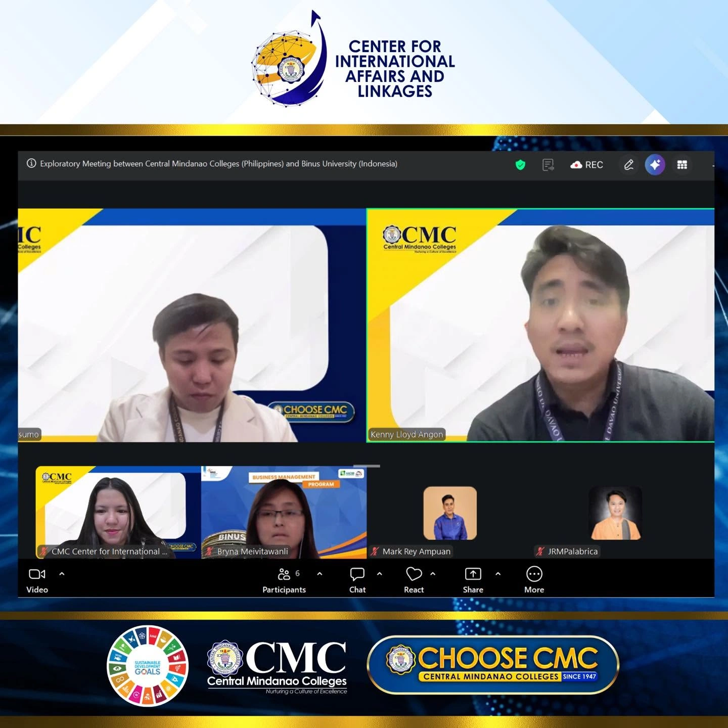Expand the caret beside Chat

coord(380,574)
